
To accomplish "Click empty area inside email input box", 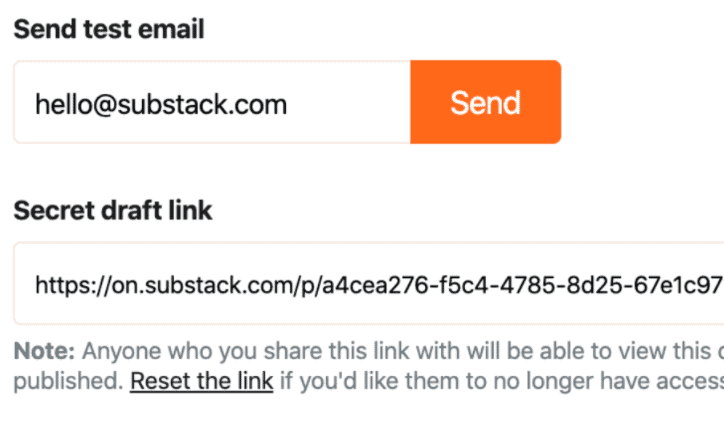I will 346,102.
